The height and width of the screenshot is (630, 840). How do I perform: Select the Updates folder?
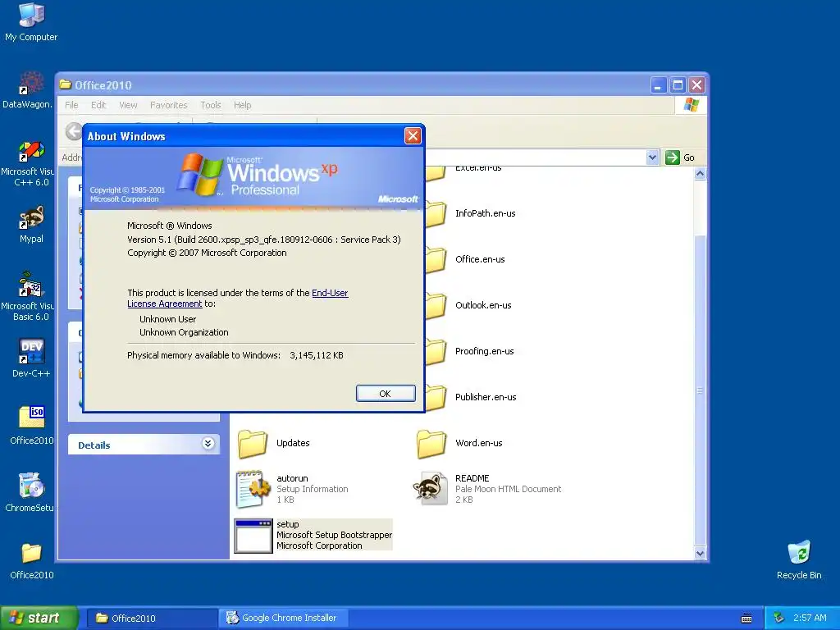point(274,444)
